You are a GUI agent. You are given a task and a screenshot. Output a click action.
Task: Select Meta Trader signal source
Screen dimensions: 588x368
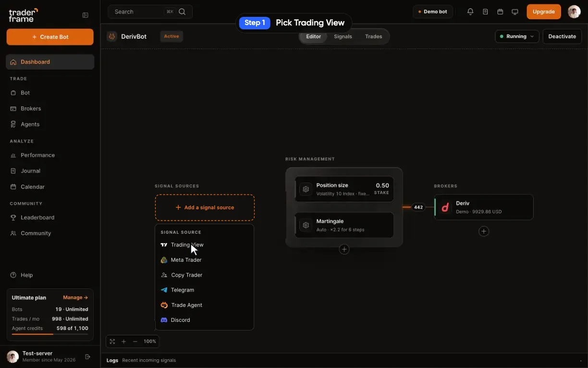point(205,260)
